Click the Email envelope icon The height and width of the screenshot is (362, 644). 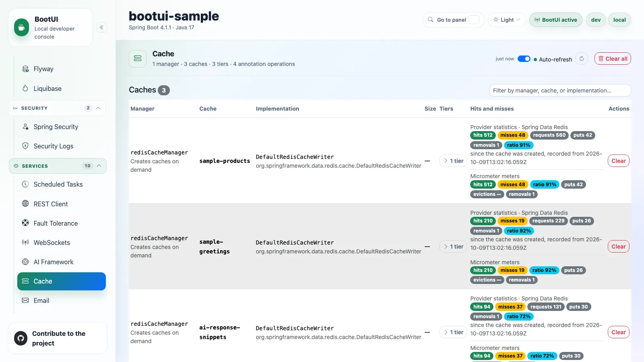point(25,300)
